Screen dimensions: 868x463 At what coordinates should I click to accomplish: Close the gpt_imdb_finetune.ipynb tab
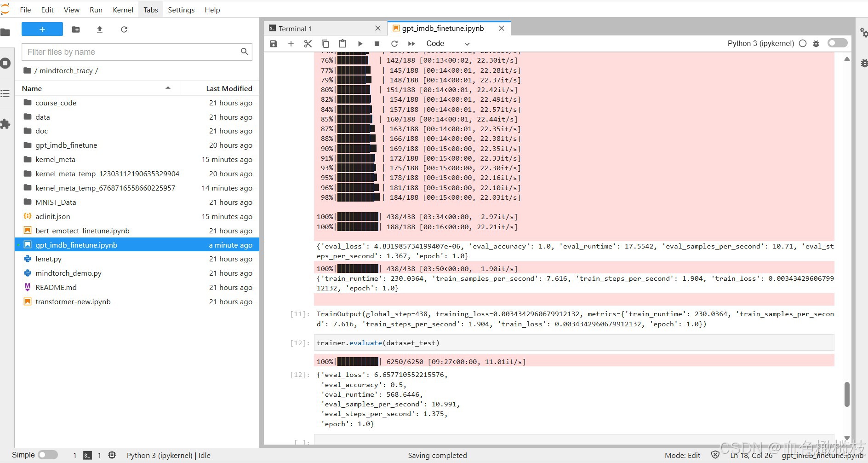[502, 28]
